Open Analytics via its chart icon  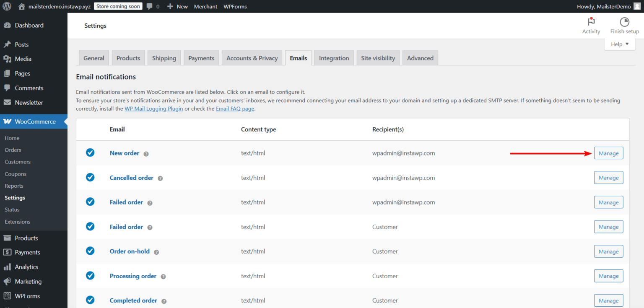click(8, 267)
